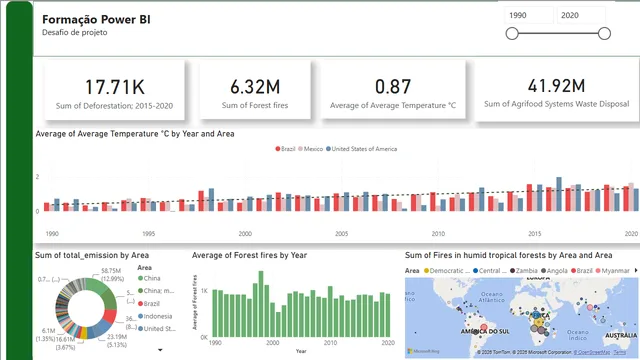The height and width of the screenshot is (360, 640).
Task: Click 'Average of Average Temperature °C by Year' title
Action: pyautogui.click(x=135, y=134)
